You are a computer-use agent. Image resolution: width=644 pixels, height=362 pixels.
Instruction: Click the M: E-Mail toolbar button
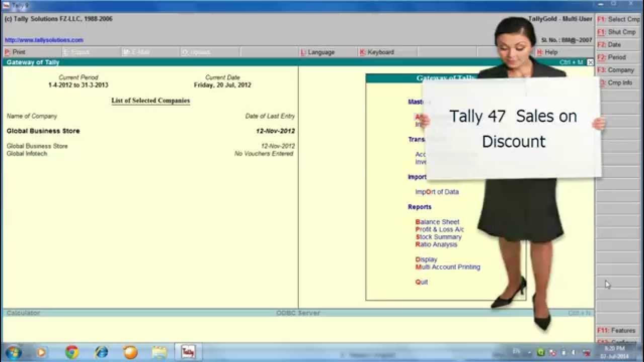coord(150,52)
